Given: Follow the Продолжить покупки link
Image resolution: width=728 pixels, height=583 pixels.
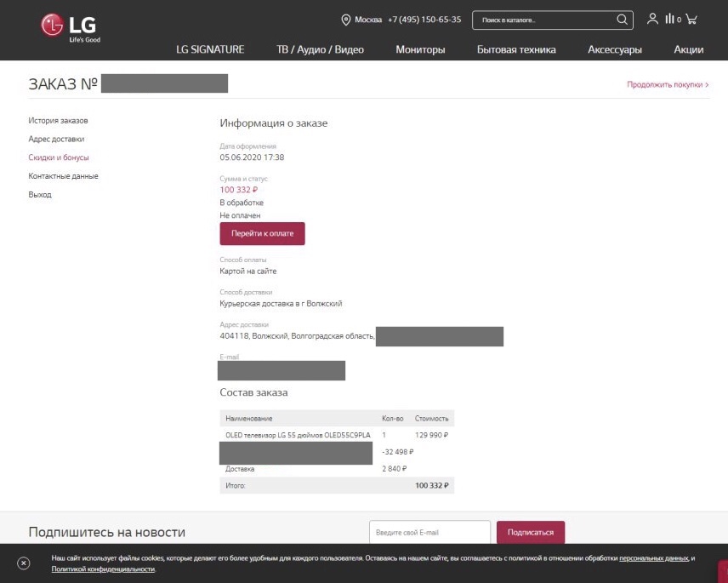Looking at the screenshot, I should pyautogui.click(x=668, y=85).
